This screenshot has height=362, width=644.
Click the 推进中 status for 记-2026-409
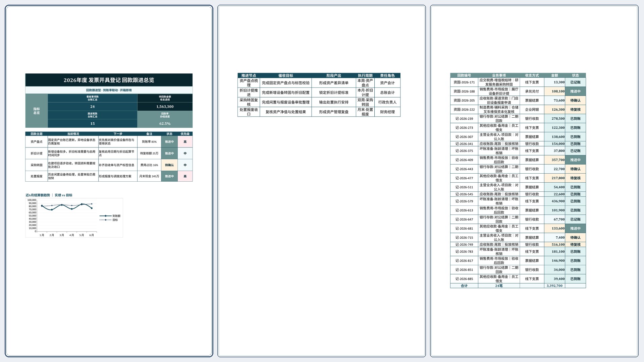576,160
